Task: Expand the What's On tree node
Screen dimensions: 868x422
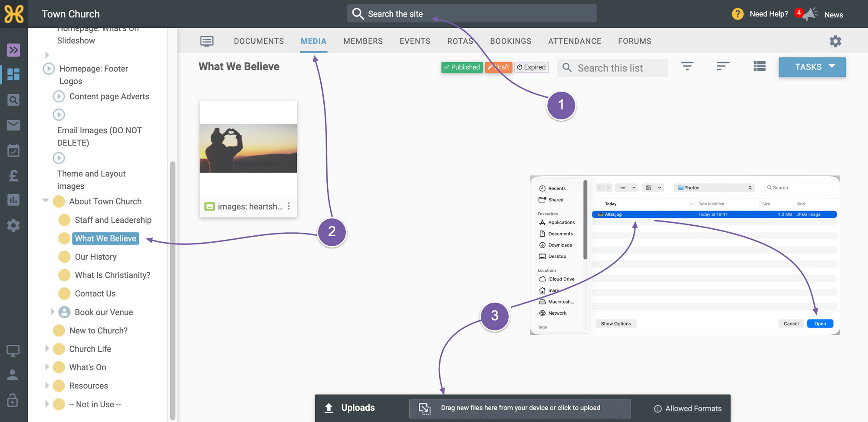Action: click(47, 366)
